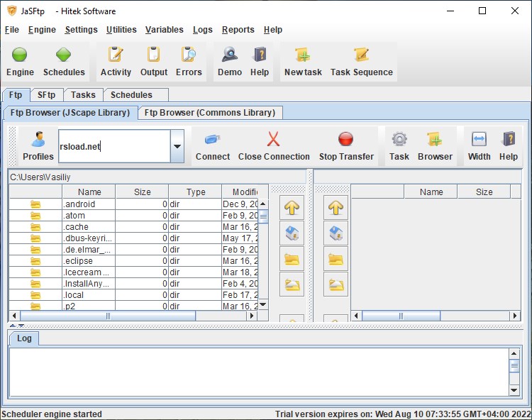
Task: Open the Activity log icon
Action: point(116,62)
